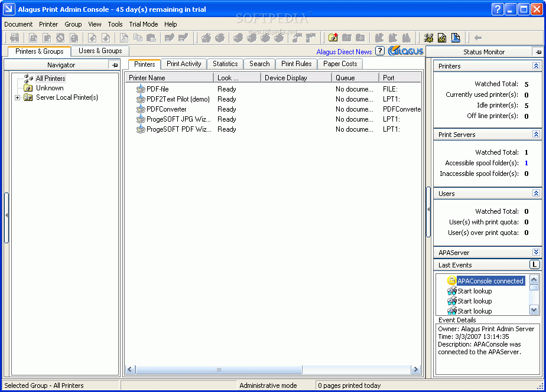Screen dimensions: 546x392
Task: Click the move document down toolbar icon
Action: coord(106,38)
